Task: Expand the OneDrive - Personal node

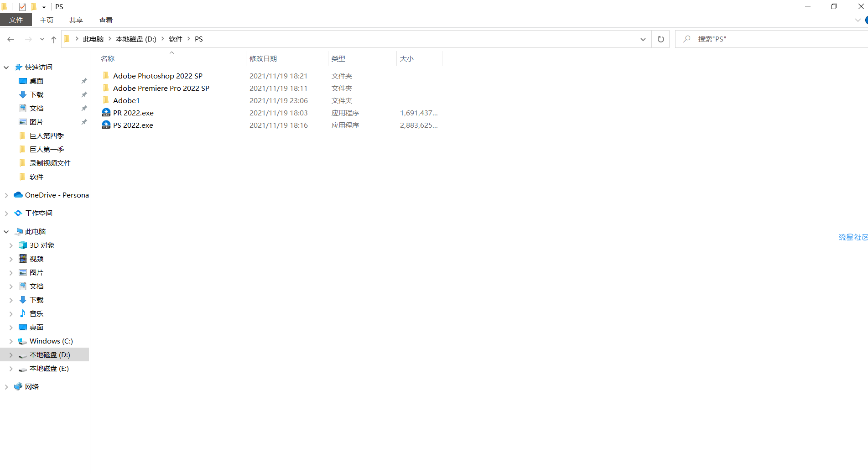Action: [x=6, y=195]
